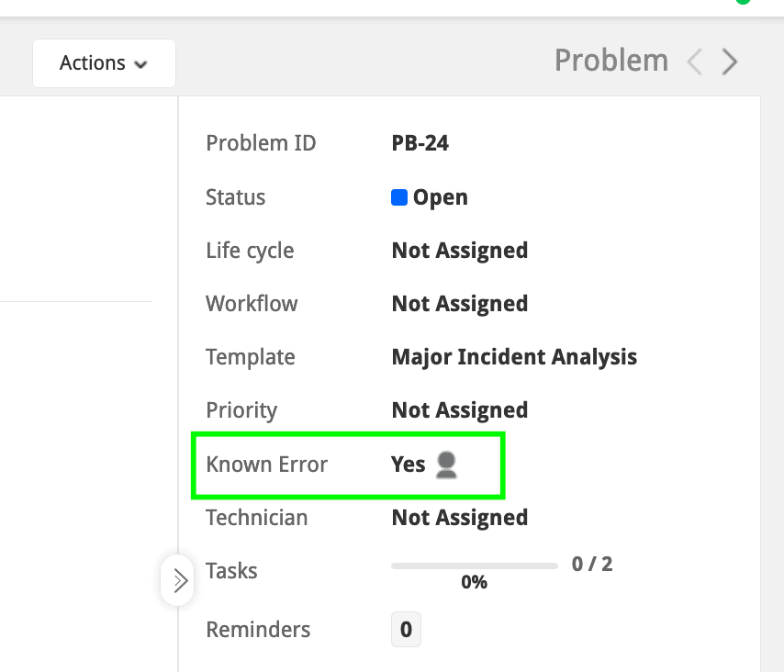Click the Reminders field label
This screenshot has height=672, width=784.
click(258, 630)
